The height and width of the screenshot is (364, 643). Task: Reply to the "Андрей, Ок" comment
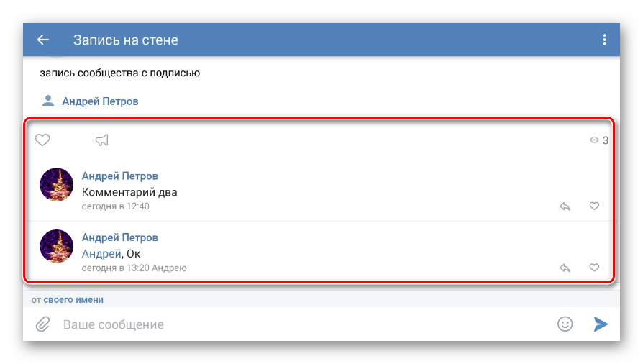click(565, 268)
